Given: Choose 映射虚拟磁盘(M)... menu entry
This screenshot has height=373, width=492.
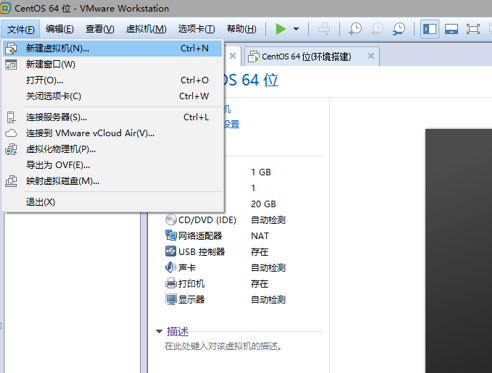Looking at the screenshot, I should [113, 181].
